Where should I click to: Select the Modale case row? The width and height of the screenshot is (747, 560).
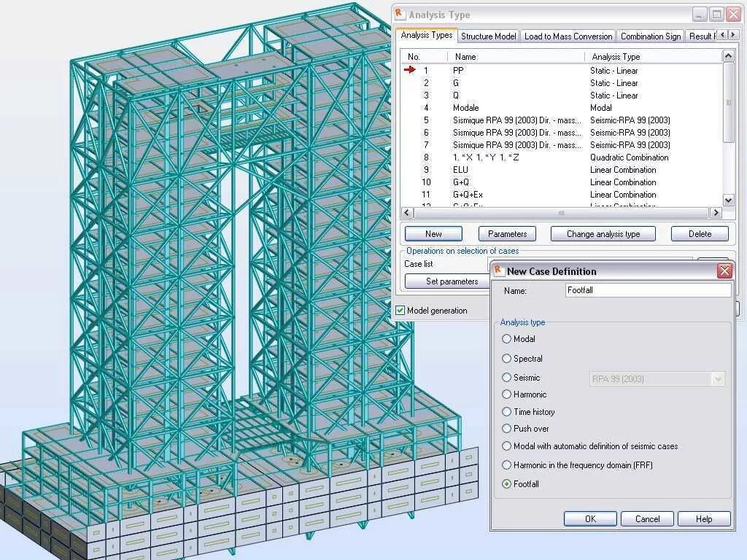[561, 108]
